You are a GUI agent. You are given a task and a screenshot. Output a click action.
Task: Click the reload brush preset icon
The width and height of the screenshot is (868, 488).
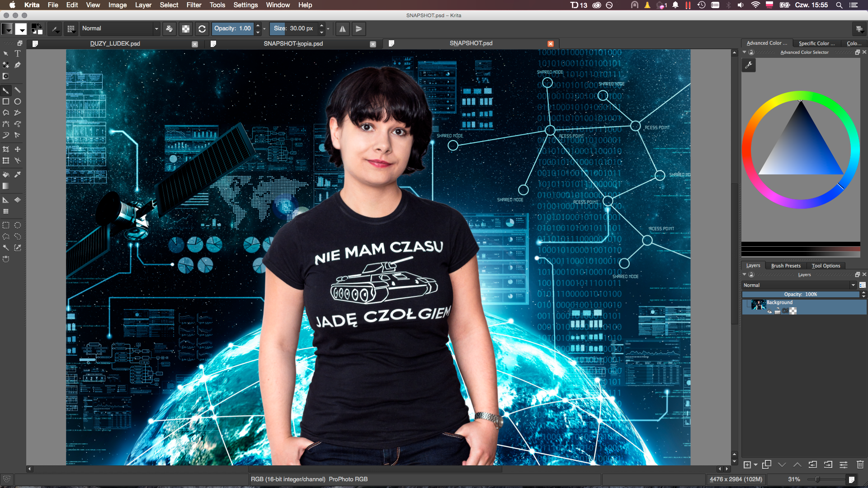tap(202, 29)
